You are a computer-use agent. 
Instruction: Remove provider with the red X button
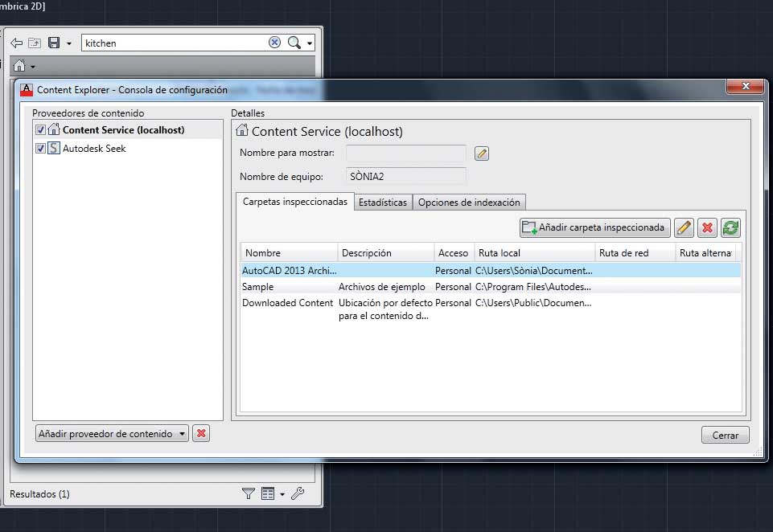(201, 433)
